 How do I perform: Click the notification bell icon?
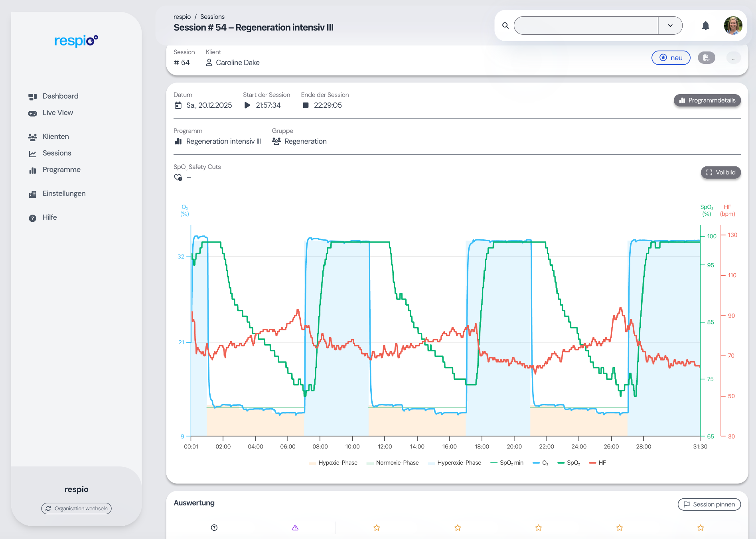point(705,26)
